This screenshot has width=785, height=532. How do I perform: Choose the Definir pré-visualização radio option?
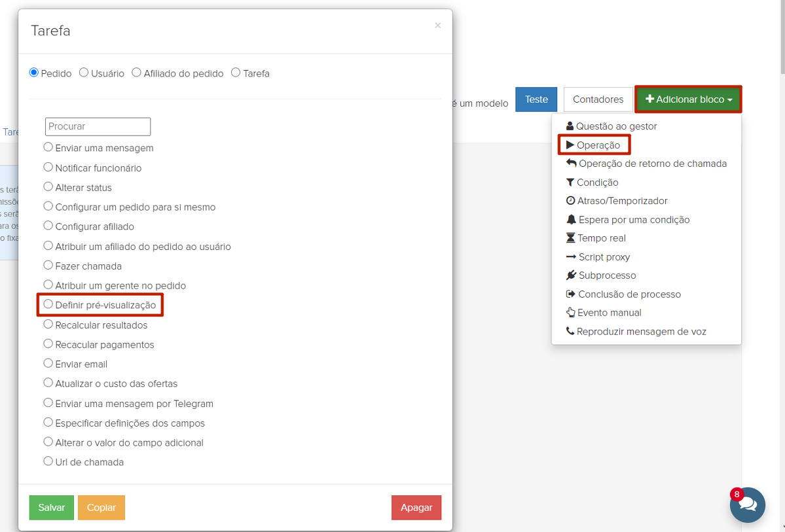tap(48, 304)
